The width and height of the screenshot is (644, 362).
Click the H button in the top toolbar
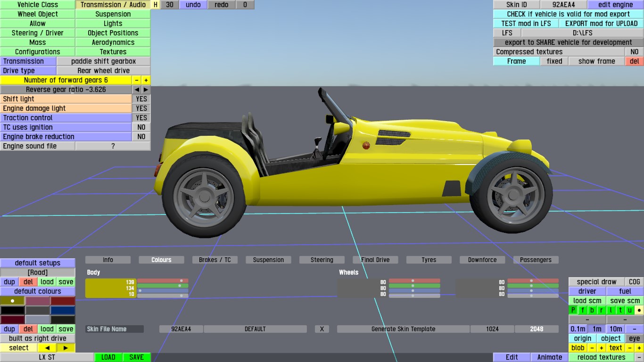tap(156, 5)
